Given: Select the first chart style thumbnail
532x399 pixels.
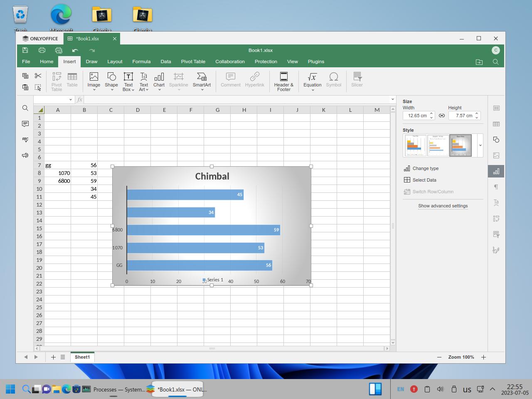Looking at the screenshot, I should click(416, 145).
